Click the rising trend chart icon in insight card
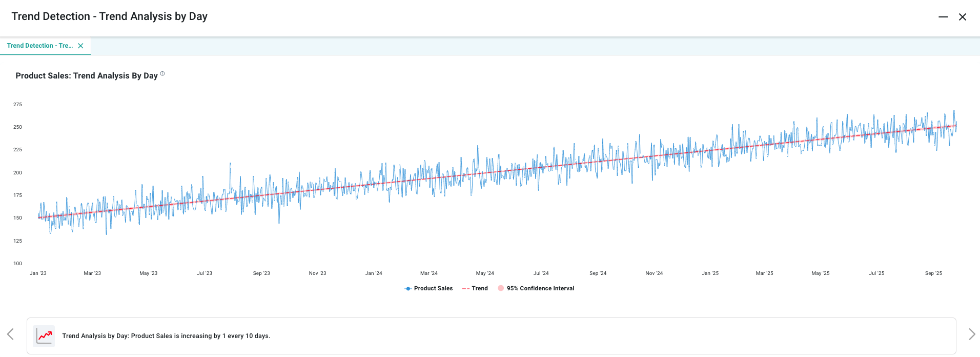The width and height of the screenshot is (980, 357). click(x=44, y=336)
